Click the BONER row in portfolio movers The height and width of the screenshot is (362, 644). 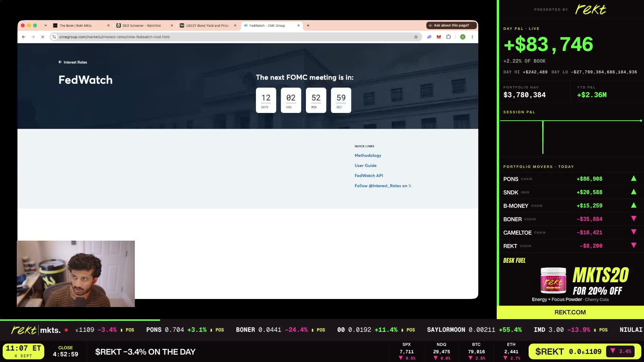[570, 219]
